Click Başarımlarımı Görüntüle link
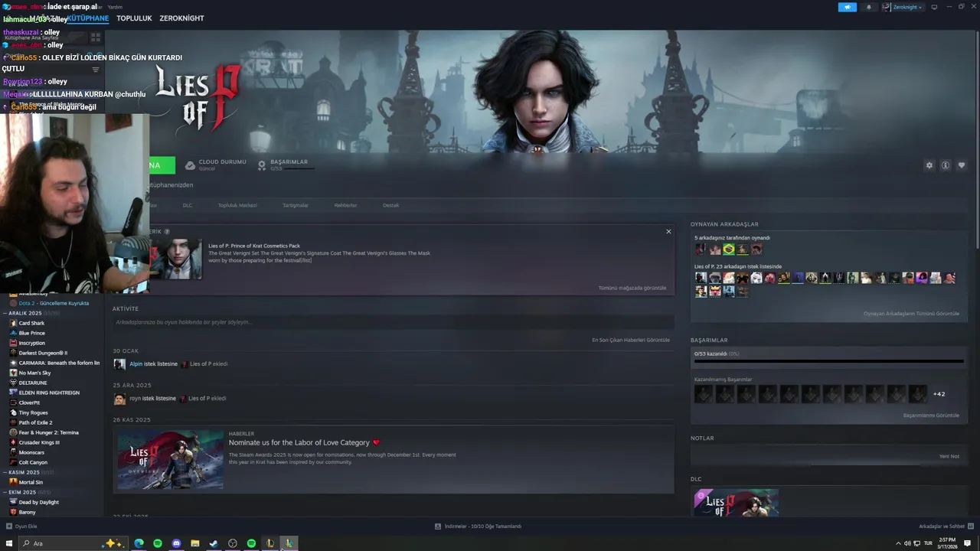The height and width of the screenshot is (551, 980). pos(931,416)
